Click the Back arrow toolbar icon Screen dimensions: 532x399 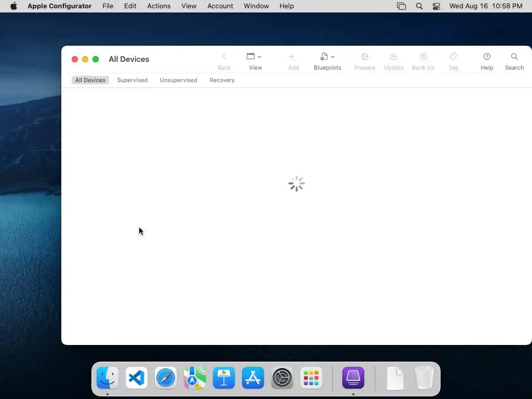[224, 57]
